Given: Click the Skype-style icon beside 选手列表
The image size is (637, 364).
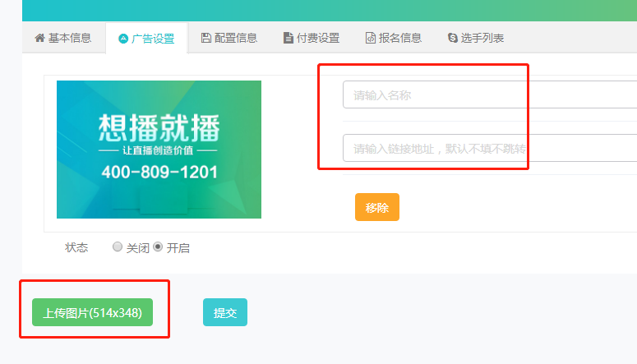Looking at the screenshot, I should point(453,38).
